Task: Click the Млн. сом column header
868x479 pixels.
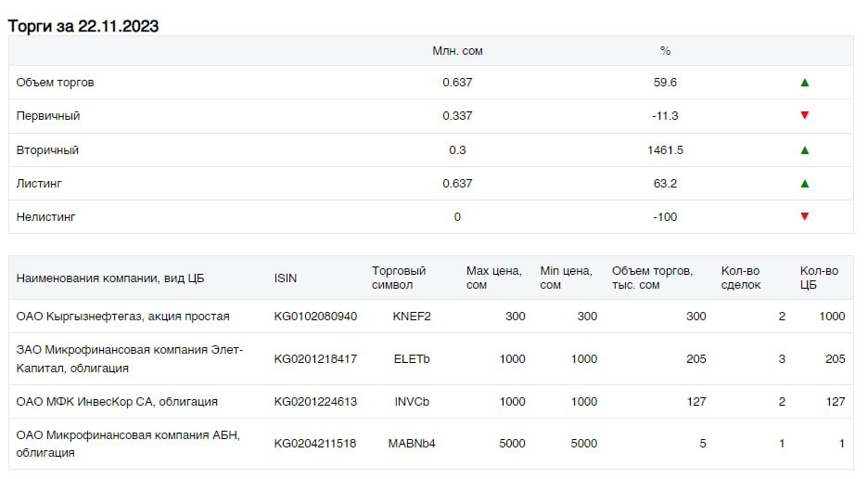Action: 457,51
